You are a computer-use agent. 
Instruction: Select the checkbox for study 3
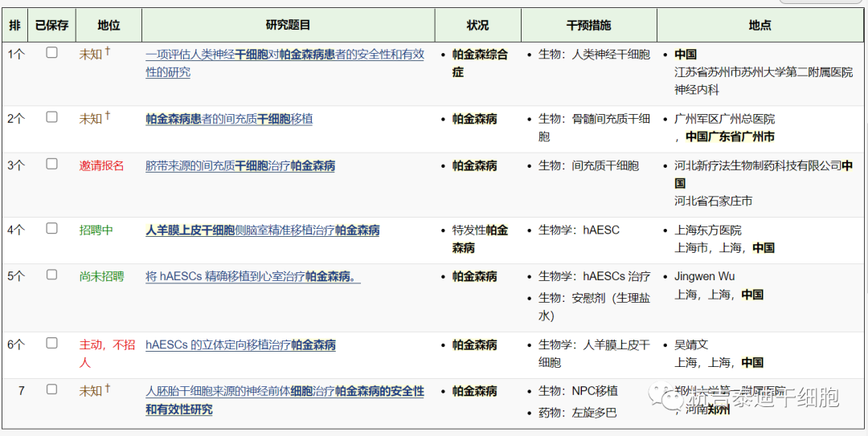point(51,164)
